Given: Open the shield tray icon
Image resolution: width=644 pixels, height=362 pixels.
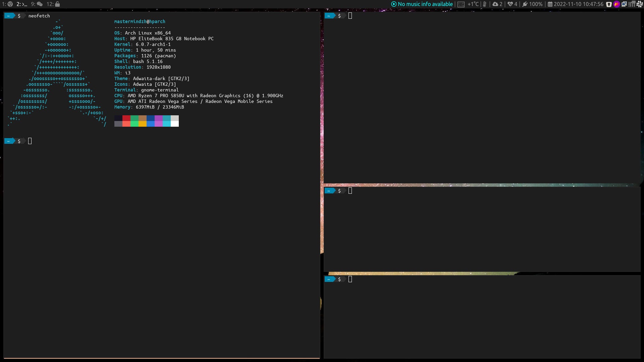Looking at the screenshot, I should [609, 4].
